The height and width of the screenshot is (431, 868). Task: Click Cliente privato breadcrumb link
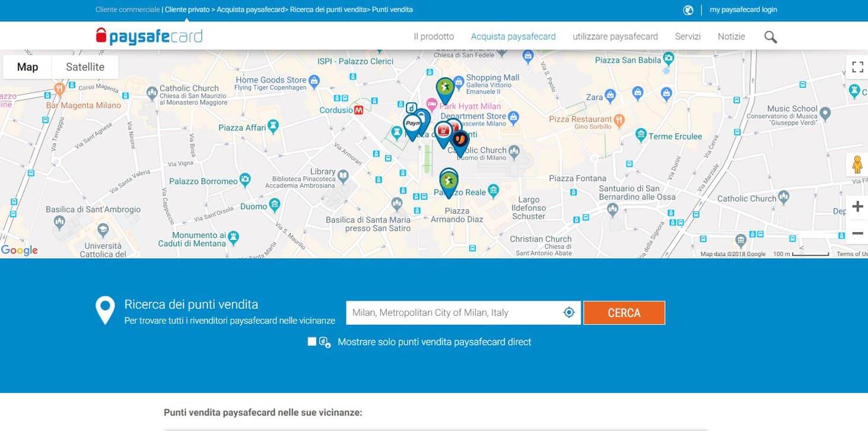tap(187, 9)
